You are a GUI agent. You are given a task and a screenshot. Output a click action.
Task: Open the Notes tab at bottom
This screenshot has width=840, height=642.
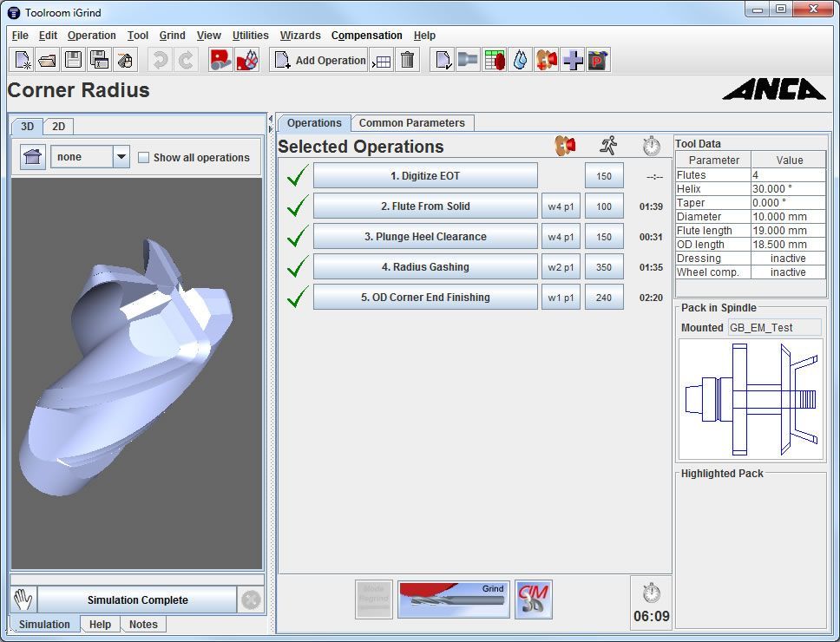point(143,625)
